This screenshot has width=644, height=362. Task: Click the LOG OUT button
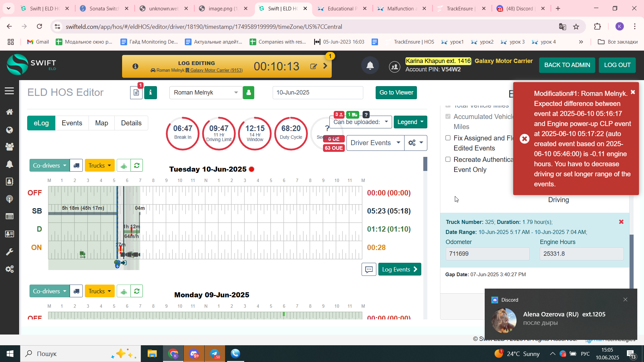(x=617, y=65)
